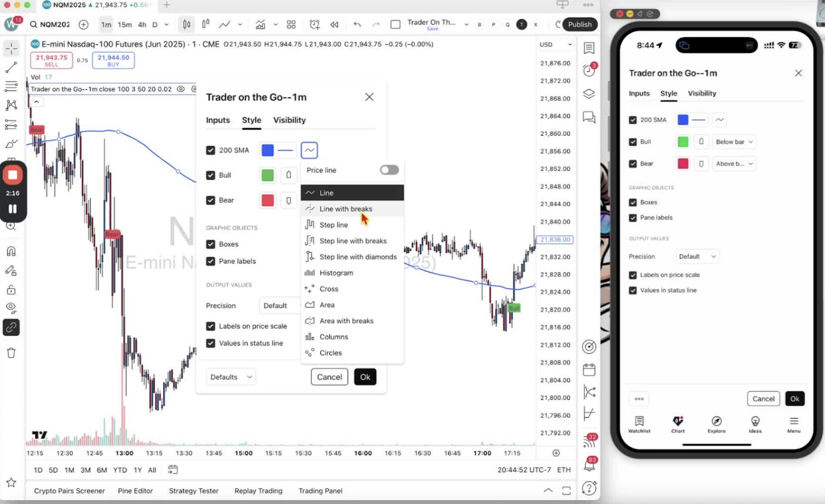Open notifications bell icon on right sidebar

point(589,466)
